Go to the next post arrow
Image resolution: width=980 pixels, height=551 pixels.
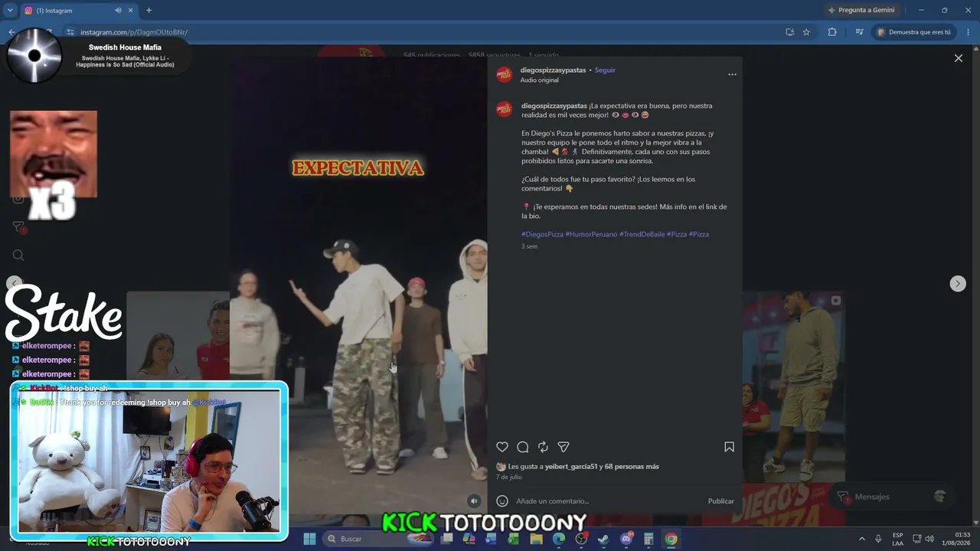pyautogui.click(x=958, y=284)
